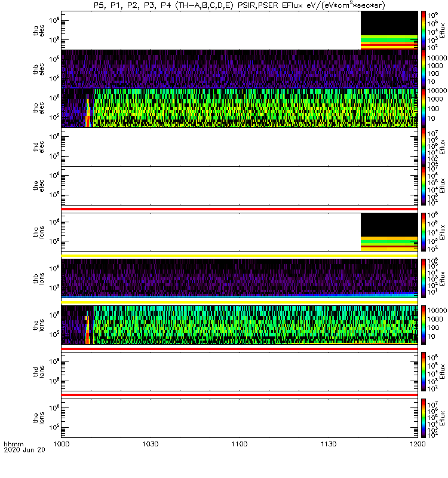The image size is (448, 478).
Task: Click the 'tha elec' panel axis label
Action: pos(38,30)
